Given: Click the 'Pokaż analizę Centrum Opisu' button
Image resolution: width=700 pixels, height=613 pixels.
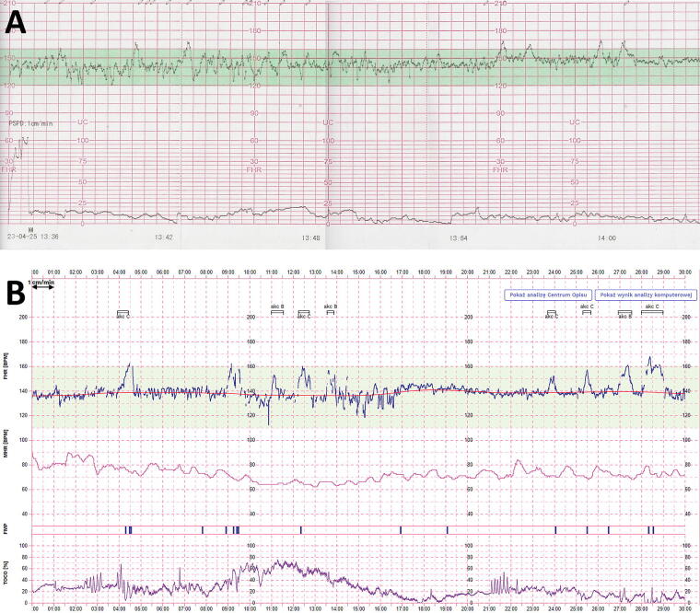Looking at the screenshot, I should [x=547, y=294].
